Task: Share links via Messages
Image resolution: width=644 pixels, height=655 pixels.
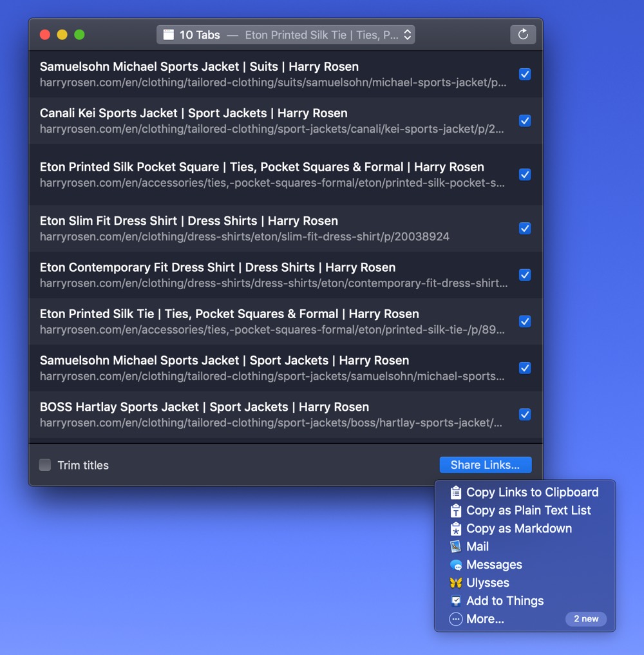Action: 525,565
